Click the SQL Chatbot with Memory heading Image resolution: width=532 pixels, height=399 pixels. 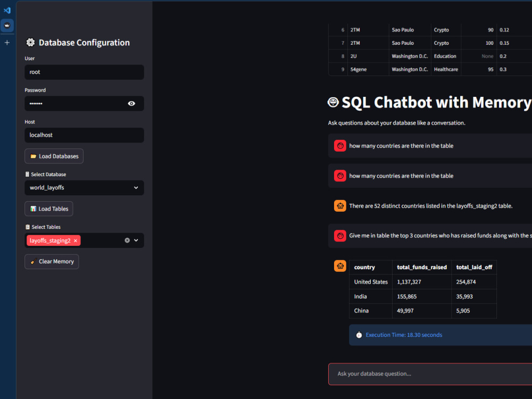pyautogui.click(x=436, y=103)
